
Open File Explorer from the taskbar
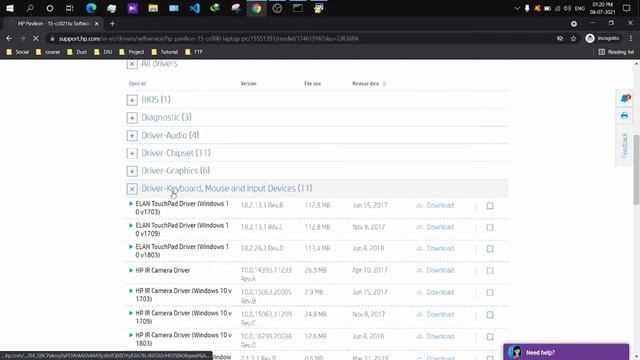[x=153, y=8]
